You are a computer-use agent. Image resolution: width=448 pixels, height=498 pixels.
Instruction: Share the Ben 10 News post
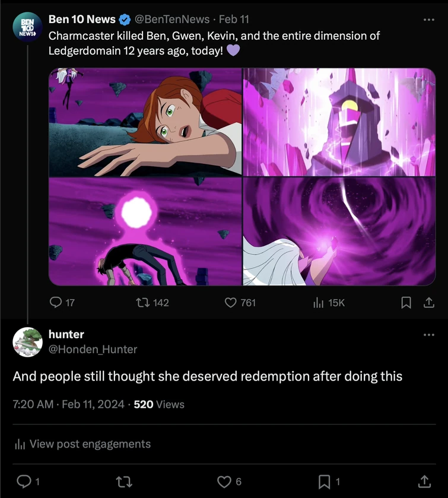point(429,303)
